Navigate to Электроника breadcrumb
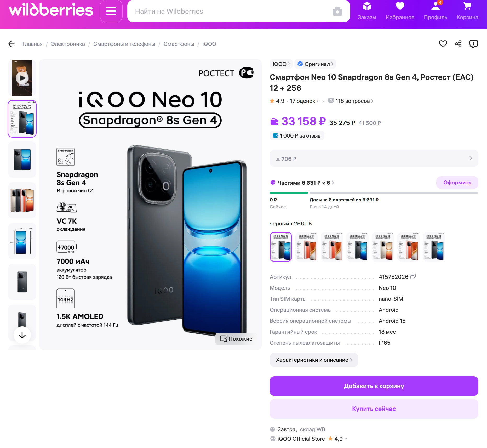The width and height of the screenshot is (487, 448). [68, 44]
